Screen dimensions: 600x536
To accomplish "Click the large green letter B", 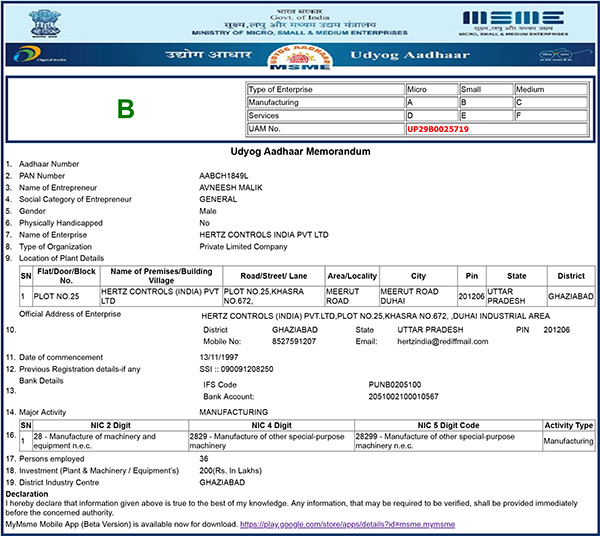I will [126, 109].
